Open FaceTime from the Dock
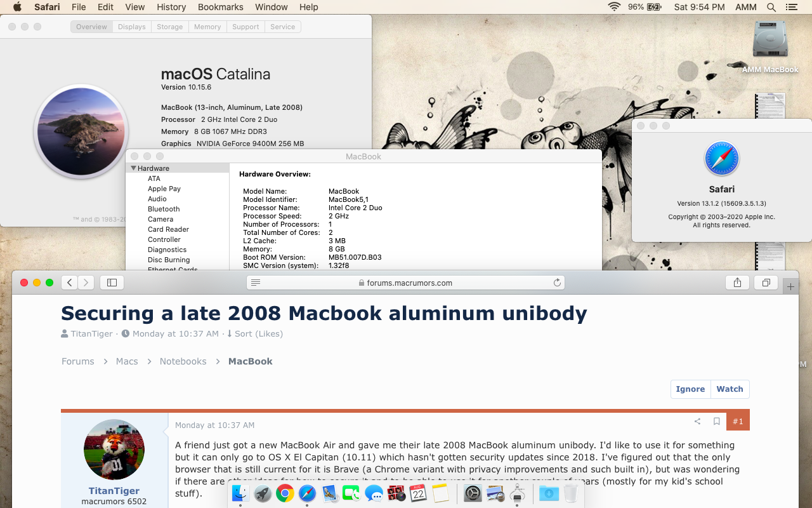This screenshot has height=508, width=812. click(351, 493)
